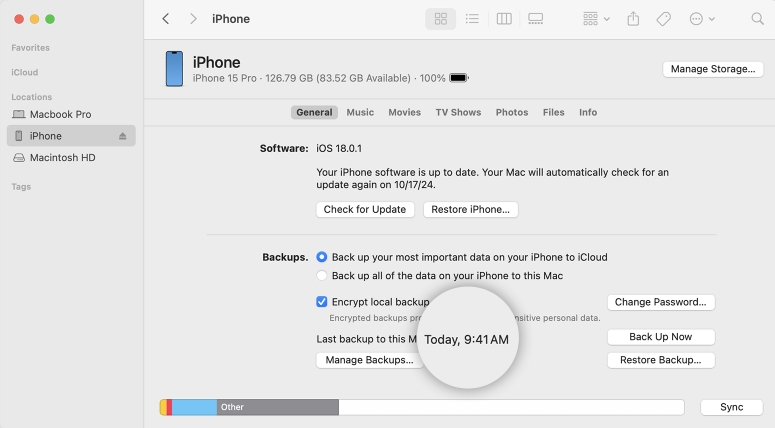Click Check for Update

[365, 210]
